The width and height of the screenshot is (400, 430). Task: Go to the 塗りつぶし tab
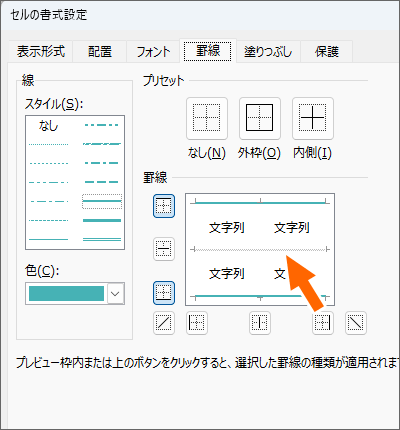tap(268, 52)
